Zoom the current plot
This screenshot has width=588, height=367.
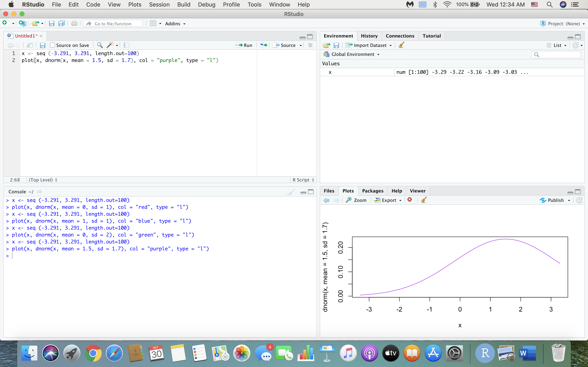point(356,200)
